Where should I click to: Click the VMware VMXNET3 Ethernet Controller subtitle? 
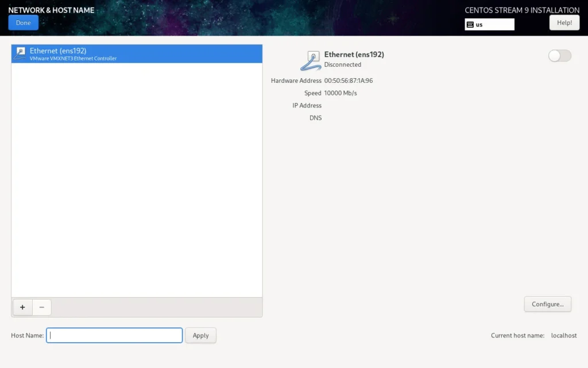coord(73,59)
